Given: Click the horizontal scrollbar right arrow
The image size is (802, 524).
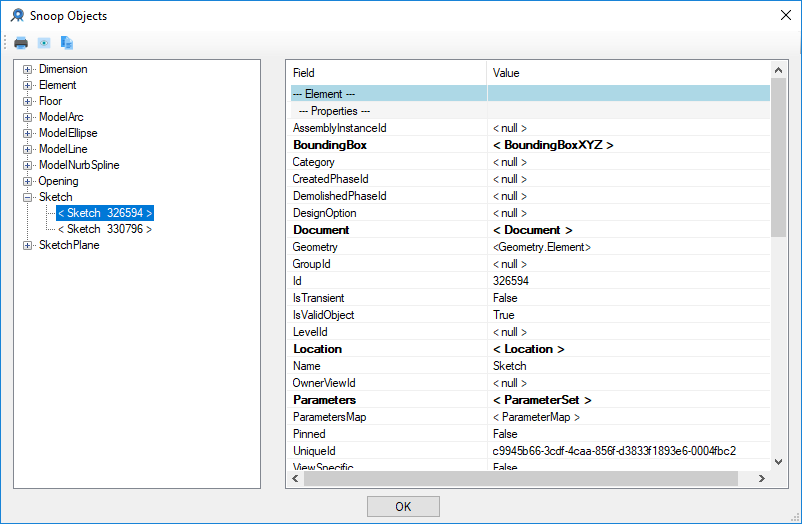Looking at the screenshot, I should 762,479.
